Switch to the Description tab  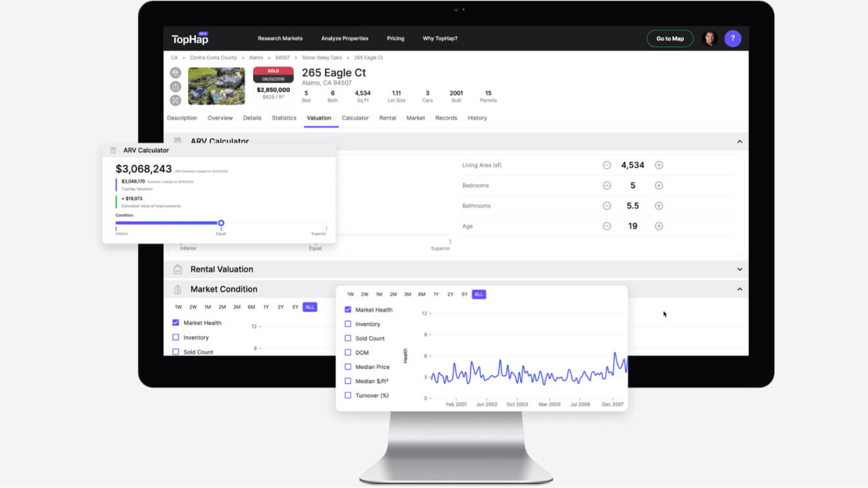coord(182,118)
